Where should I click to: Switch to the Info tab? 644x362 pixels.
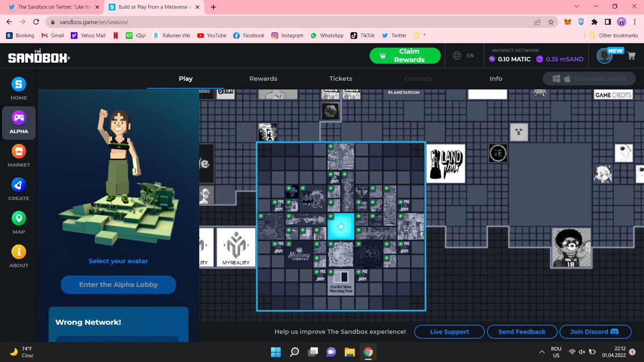tap(496, 78)
